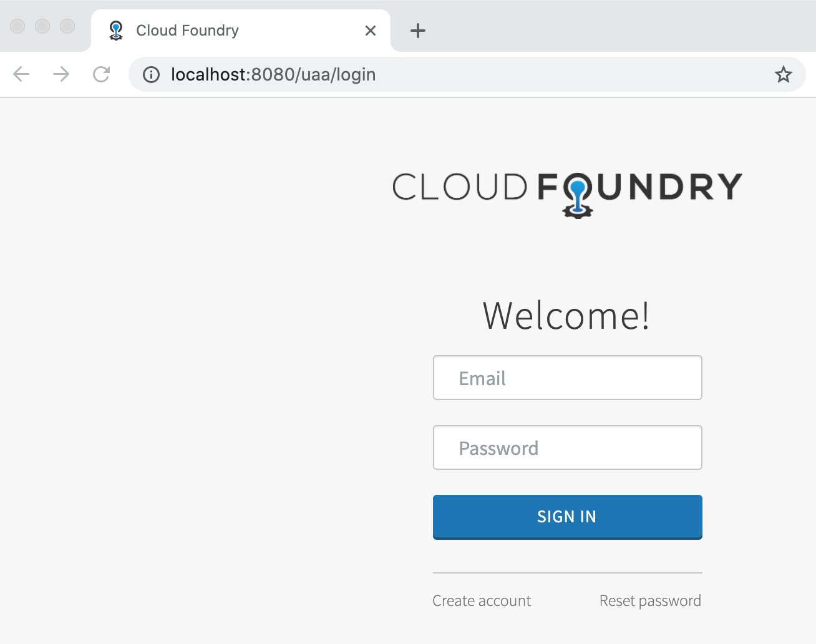816x644 pixels.
Task: Click the yellow minimize window button
Action: [x=42, y=26]
